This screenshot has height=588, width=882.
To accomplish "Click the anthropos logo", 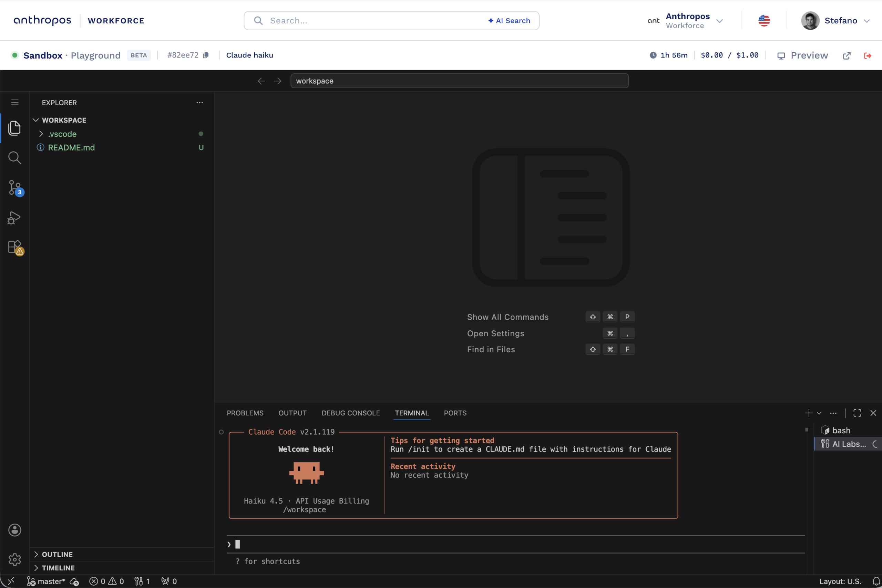I will tap(42, 20).
